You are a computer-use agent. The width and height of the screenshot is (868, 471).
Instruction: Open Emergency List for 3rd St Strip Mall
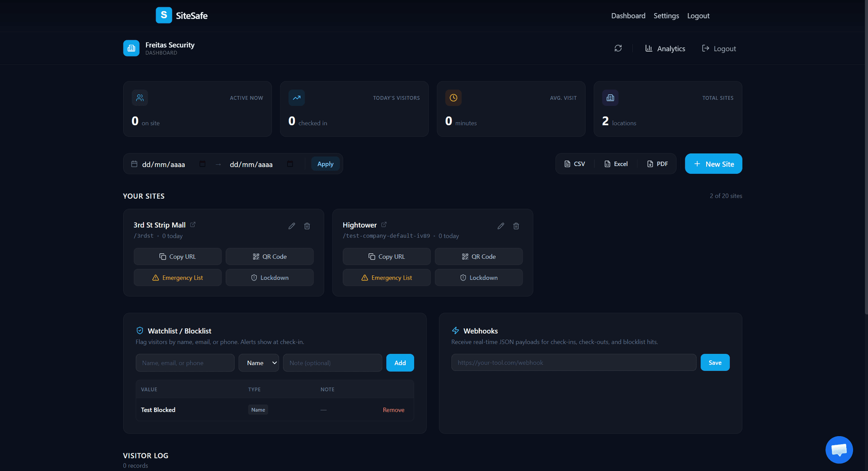[x=178, y=278]
